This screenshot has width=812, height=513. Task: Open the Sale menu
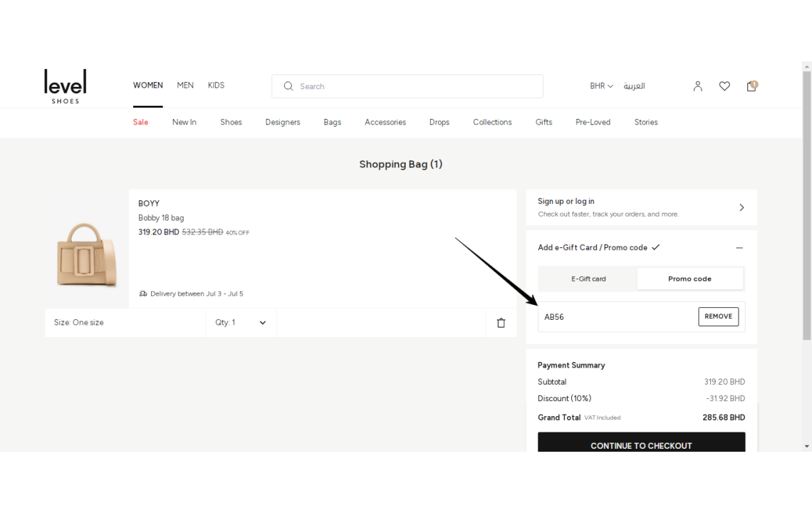point(140,123)
